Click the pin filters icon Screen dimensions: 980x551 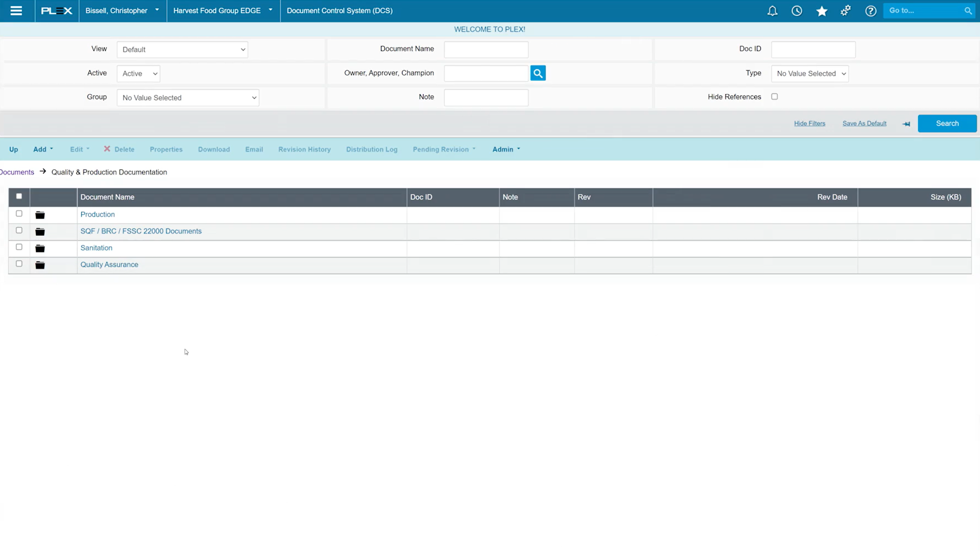pyautogui.click(x=906, y=124)
